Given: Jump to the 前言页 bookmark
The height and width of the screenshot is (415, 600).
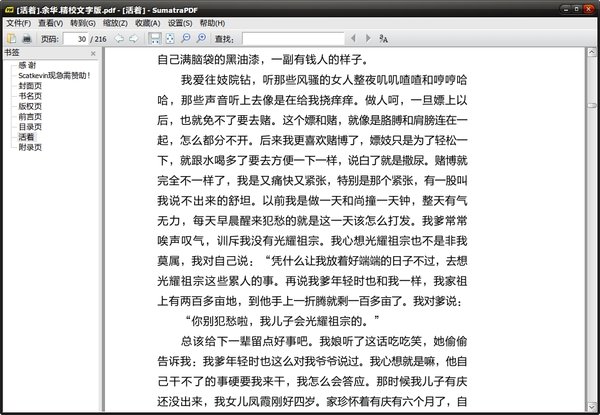Looking at the screenshot, I should [x=30, y=117].
